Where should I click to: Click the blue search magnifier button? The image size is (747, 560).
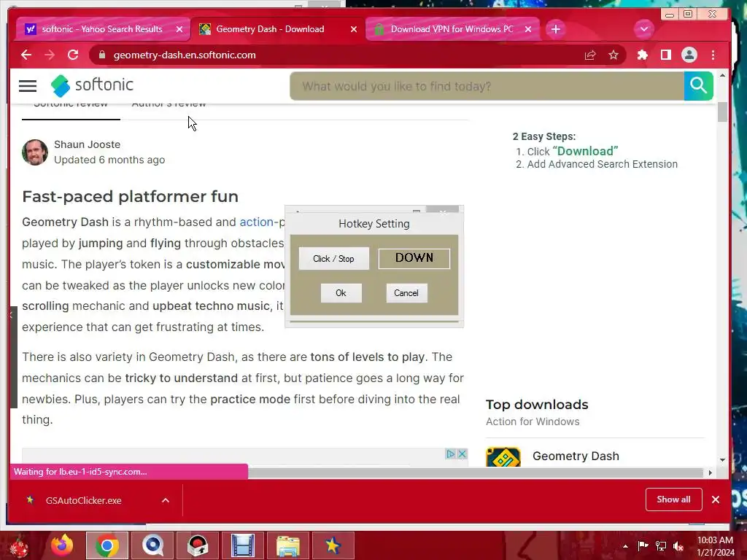698,86
